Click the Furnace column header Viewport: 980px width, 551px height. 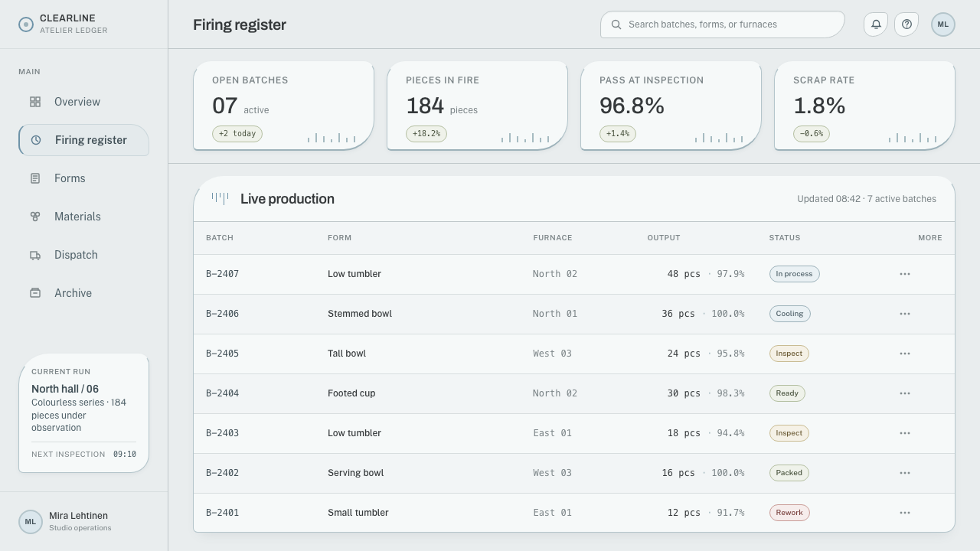553,238
